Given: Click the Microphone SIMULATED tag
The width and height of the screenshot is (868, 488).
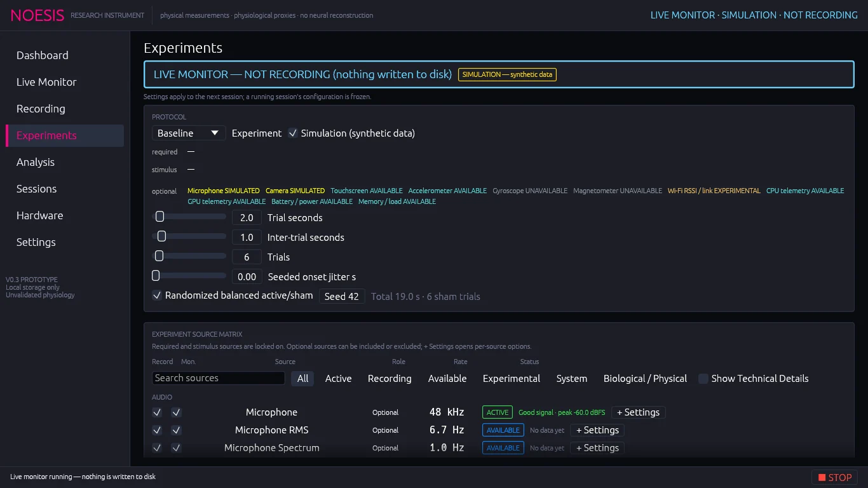Looking at the screenshot, I should tap(224, 191).
